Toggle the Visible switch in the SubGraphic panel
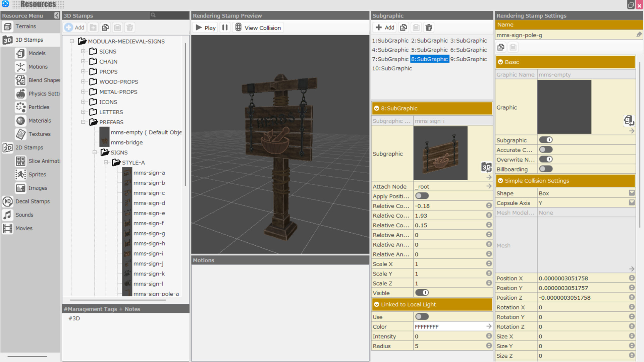The width and height of the screenshot is (644, 362). click(422, 293)
